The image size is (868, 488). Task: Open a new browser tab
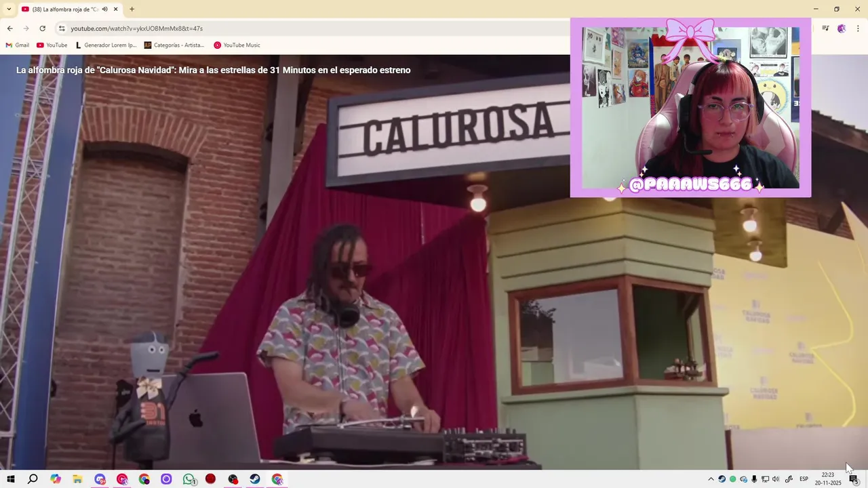click(132, 9)
